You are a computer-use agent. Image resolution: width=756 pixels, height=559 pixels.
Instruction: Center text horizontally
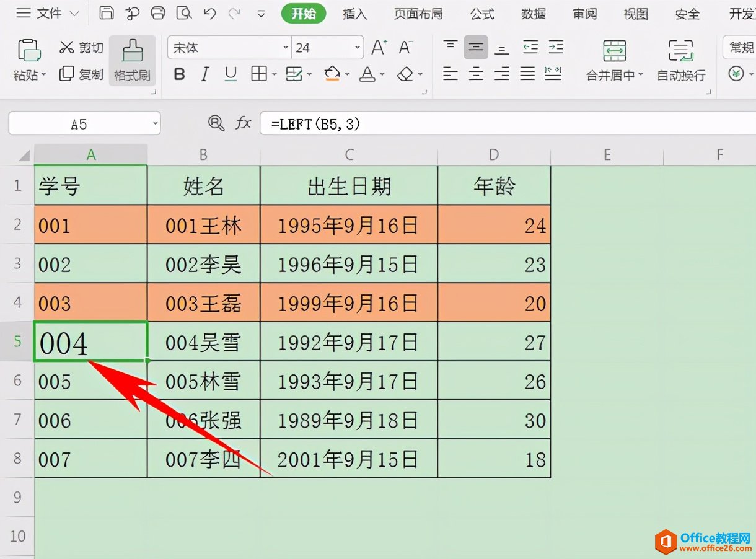coord(476,74)
